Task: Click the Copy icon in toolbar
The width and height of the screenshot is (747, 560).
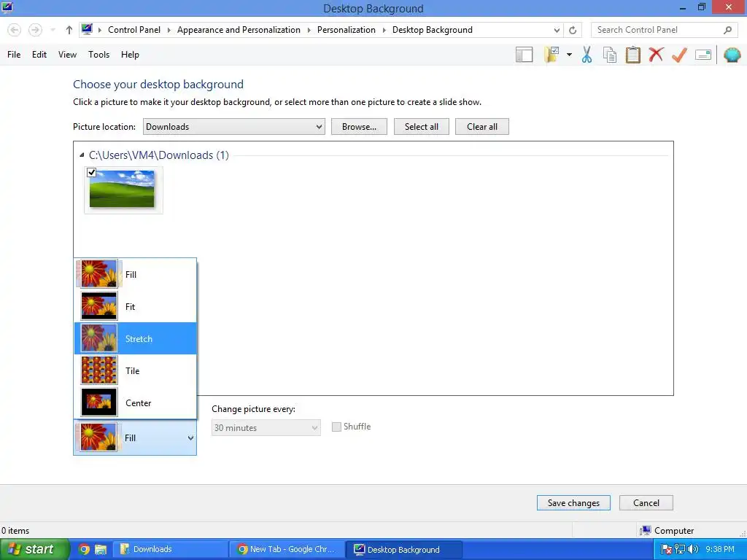Action: coord(610,55)
